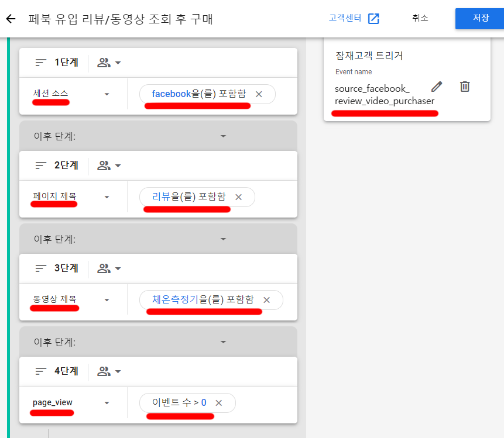Open the audience scope icon beside 1단계

point(104,62)
